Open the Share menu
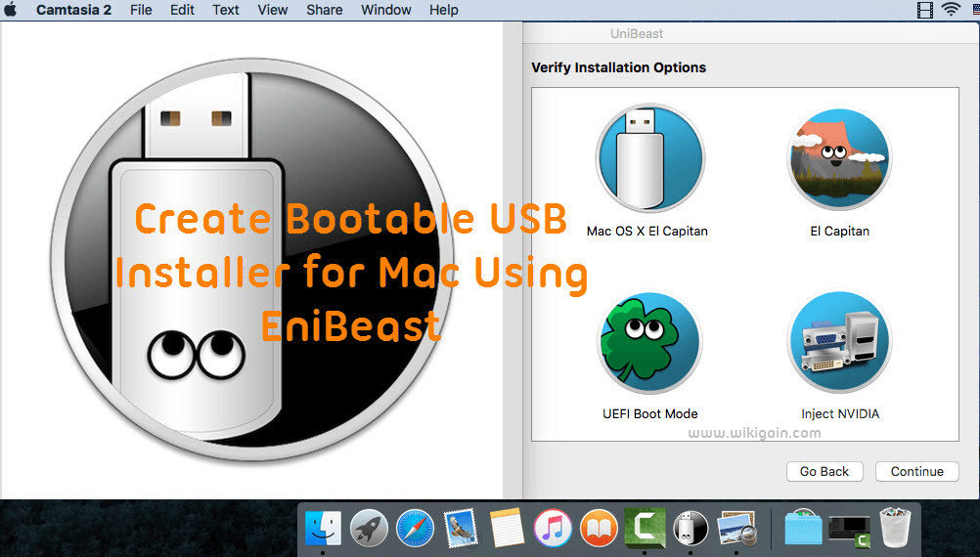This screenshot has height=557, width=980. pos(323,10)
